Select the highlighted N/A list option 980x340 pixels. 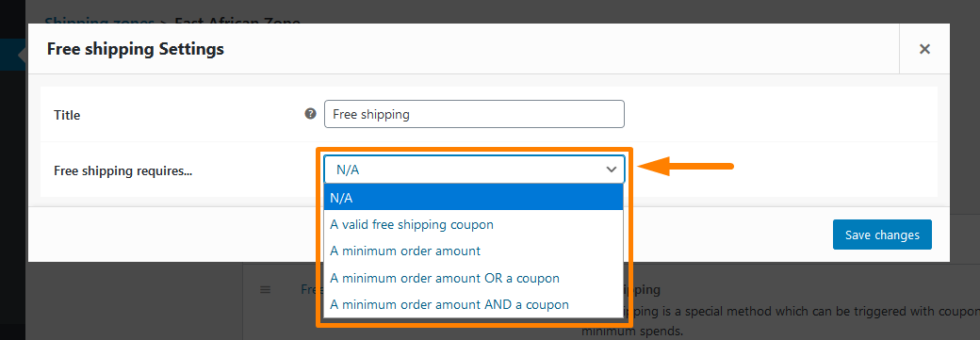(x=474, y=198)
